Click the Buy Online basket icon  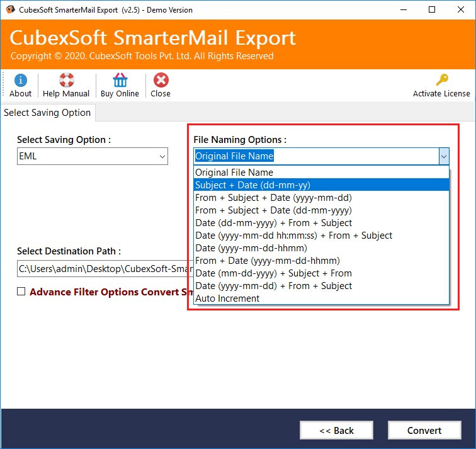(120, 80)
